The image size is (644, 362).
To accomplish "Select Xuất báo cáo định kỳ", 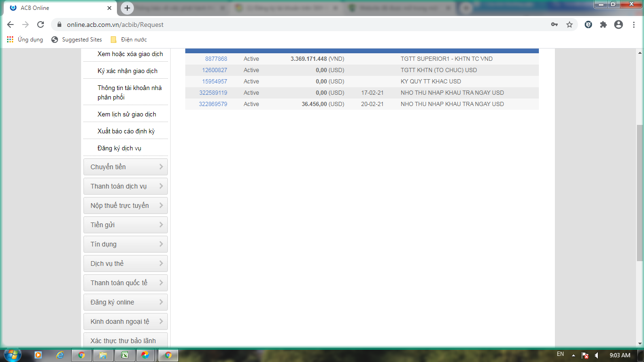I will (x=126, y=131).
